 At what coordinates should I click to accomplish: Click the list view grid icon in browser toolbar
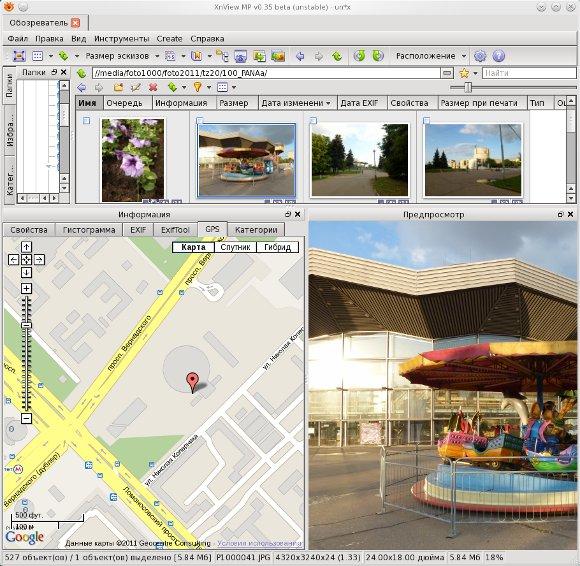coord(222,88)
